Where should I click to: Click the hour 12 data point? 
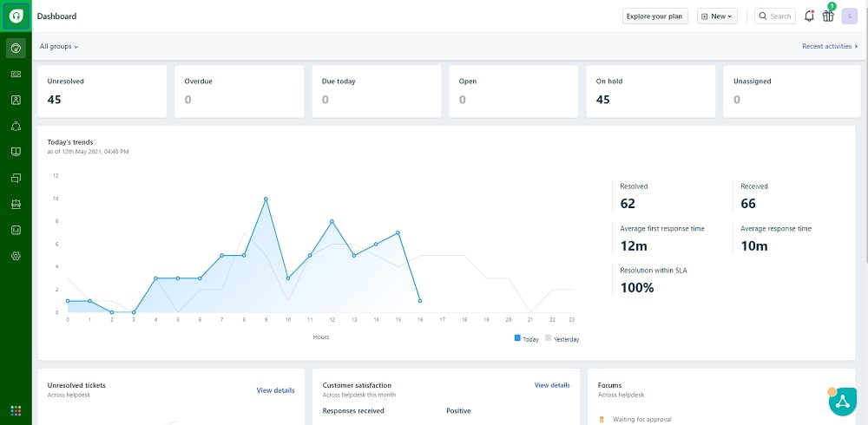(332, 221)
